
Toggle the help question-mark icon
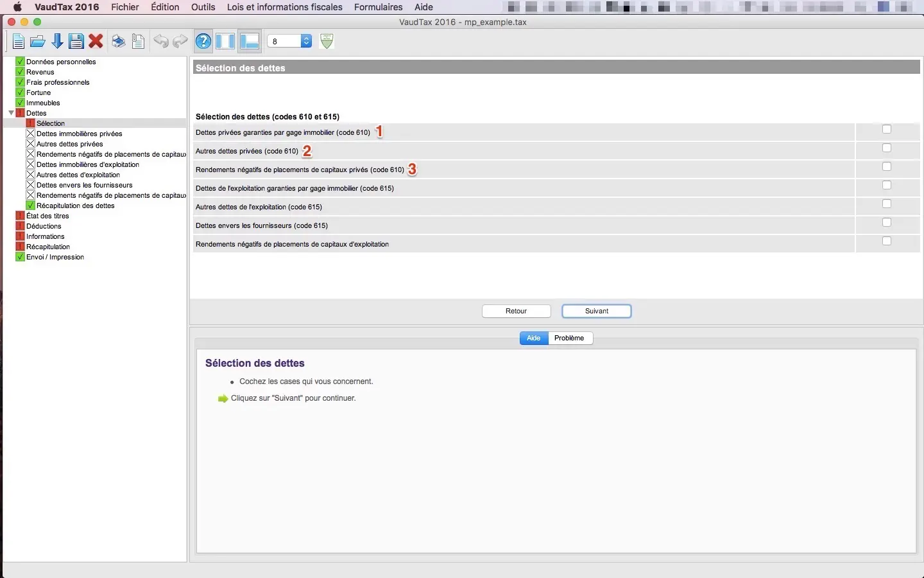point(203,42)
